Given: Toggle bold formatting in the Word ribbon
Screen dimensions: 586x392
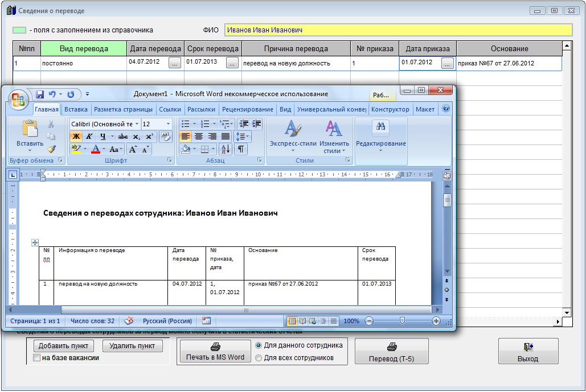Looking at the screenshot, I should point(76,137).
